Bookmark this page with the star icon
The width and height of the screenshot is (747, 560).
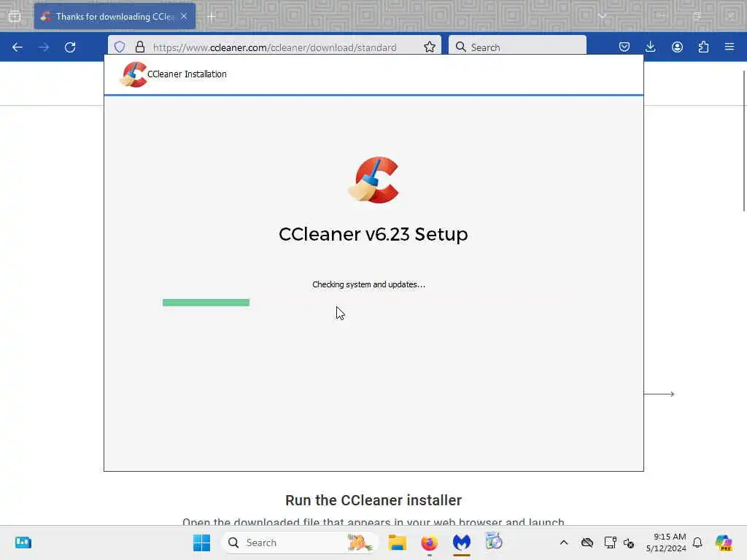tap(429, 47)
